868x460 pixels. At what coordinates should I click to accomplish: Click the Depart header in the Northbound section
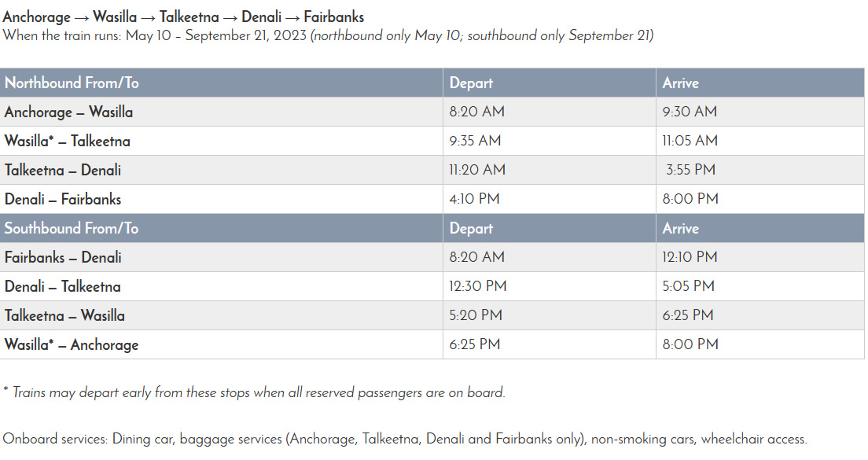pyautogui.click(x=471, y=83)
